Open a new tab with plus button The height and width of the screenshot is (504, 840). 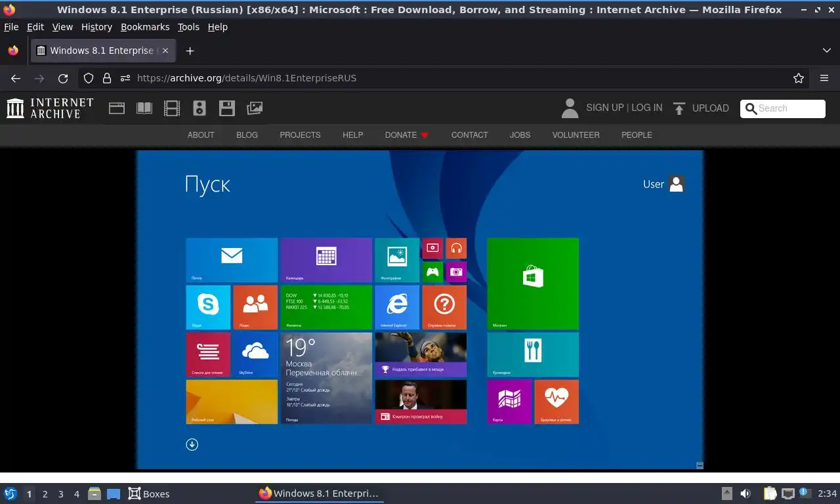pos(190,51)
